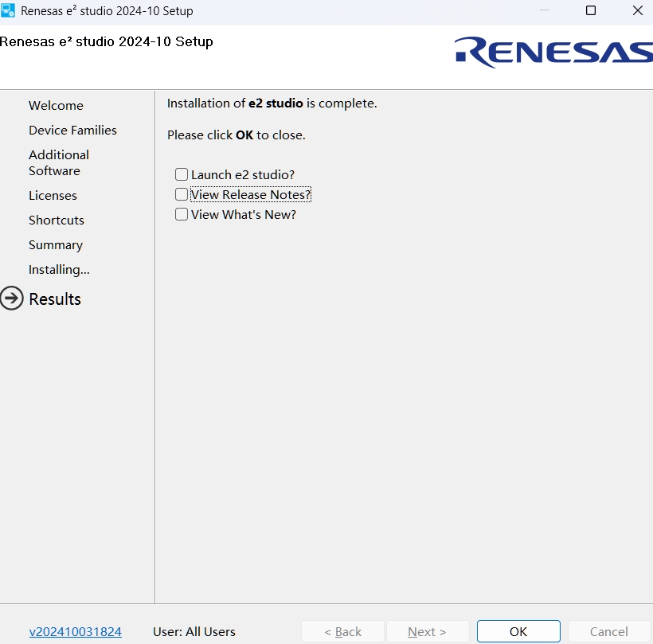The image size is (653, 644).
Task: Click the arrow icon beside Results
Action: 12,299
